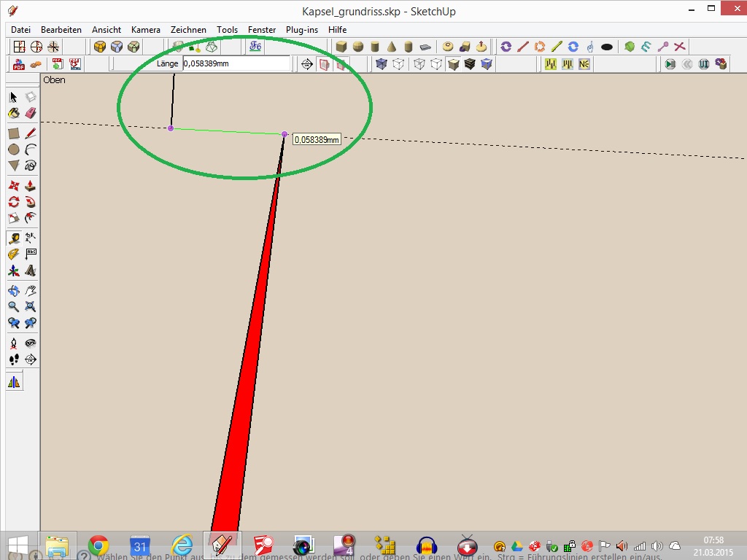Choose the Paint Bucket tool

point(13,113)
